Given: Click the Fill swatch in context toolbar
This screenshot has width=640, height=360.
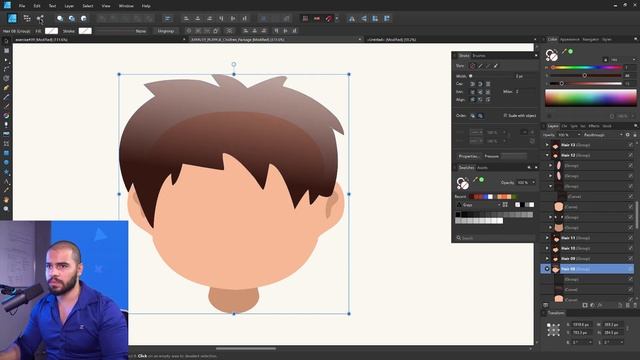Looking at the screenshot, I should pyautogui.click(x=51, y=31).
